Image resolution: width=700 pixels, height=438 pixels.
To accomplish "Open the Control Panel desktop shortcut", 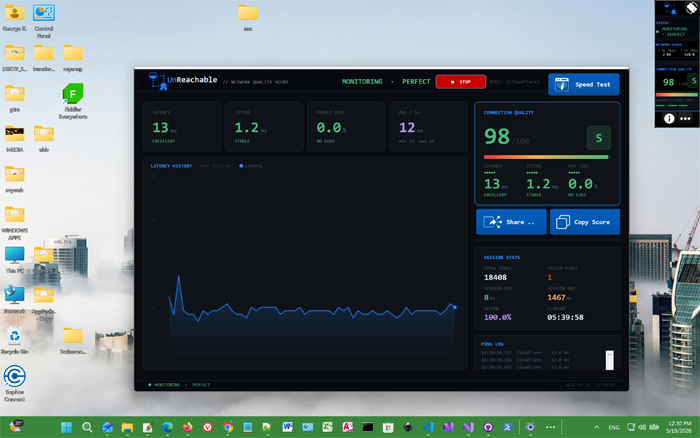I will click(44, 21).
